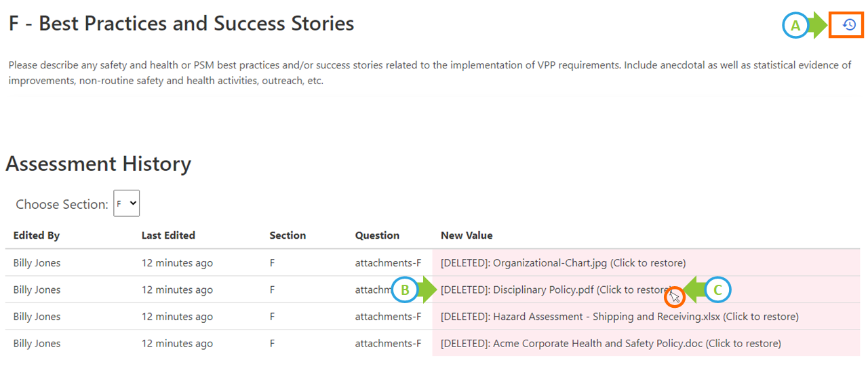
Task: Click 12 minutes ago in last row
Action: (x=177, y=344)
